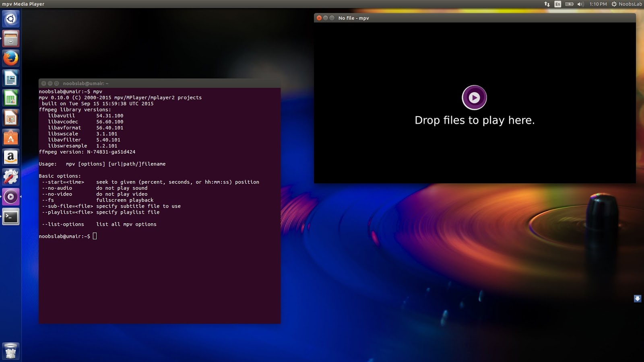Open the NoobsLab session menu
The height and width of the screenshot is (362, 644).
click(x=627, y=4)
